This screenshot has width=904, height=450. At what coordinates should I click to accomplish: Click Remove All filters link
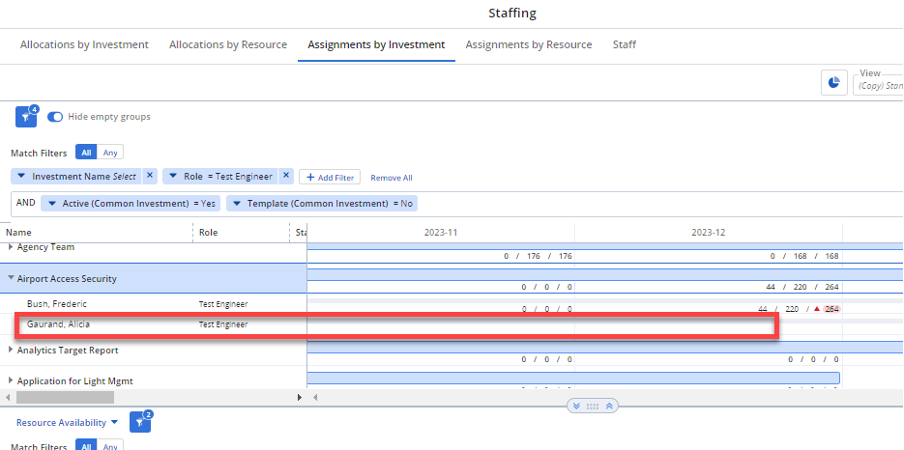(x=391, y=178)
